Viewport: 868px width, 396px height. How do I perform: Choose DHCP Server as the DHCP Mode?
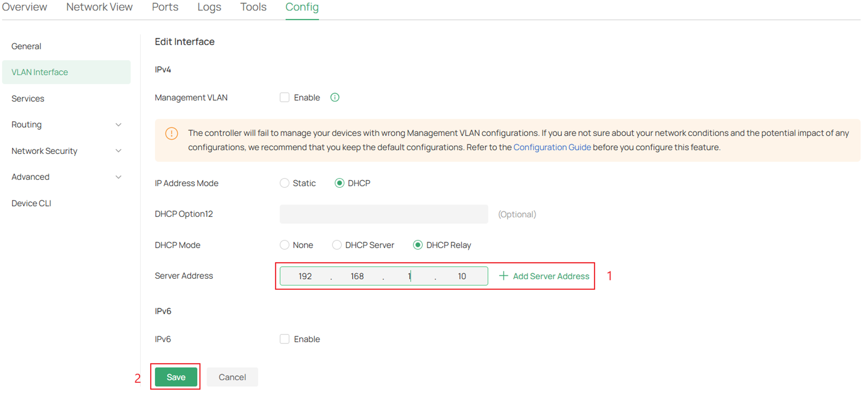[x=337, y=245]
